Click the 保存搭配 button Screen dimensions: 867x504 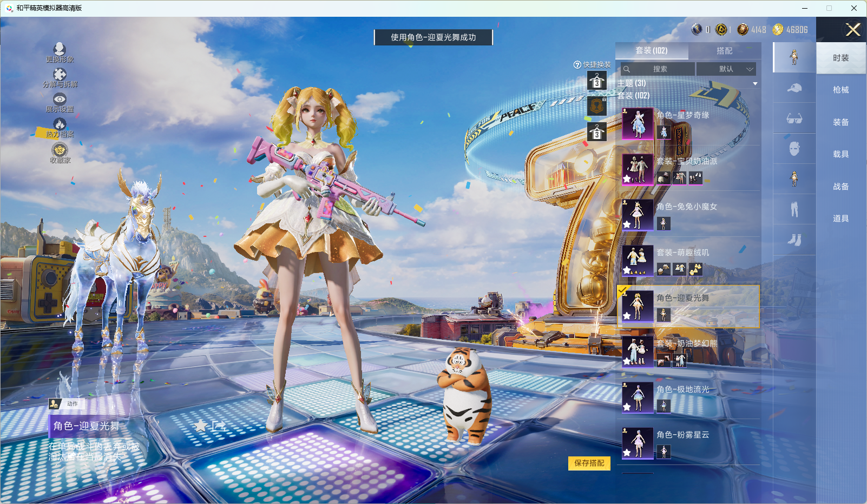[x=589, y=463]
